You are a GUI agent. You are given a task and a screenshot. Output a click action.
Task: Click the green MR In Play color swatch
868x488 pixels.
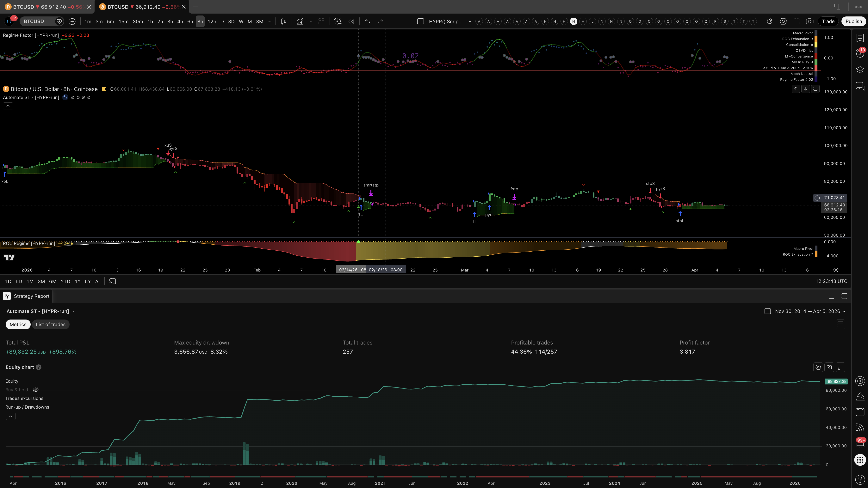816,62
